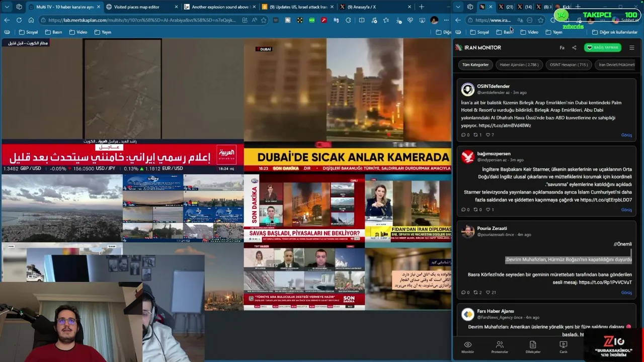Open the OSINTdefender avatar
The image size is (644, 362).
coord(468,89)
